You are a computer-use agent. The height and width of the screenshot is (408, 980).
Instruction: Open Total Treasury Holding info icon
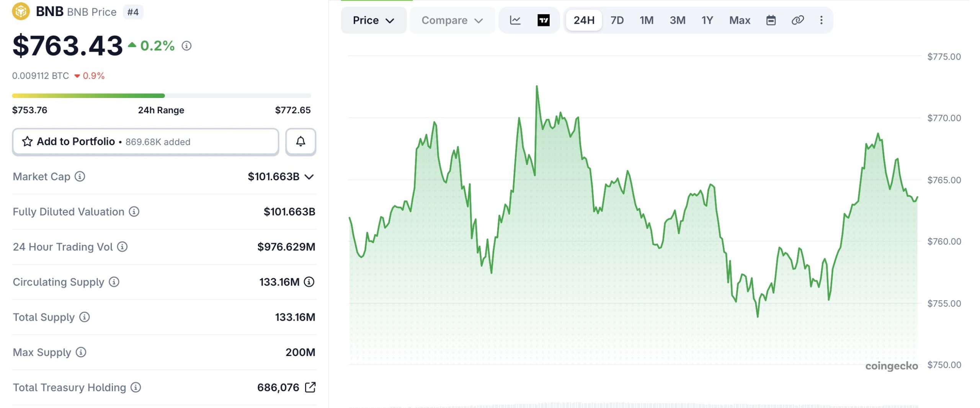(x=136, y=387)
